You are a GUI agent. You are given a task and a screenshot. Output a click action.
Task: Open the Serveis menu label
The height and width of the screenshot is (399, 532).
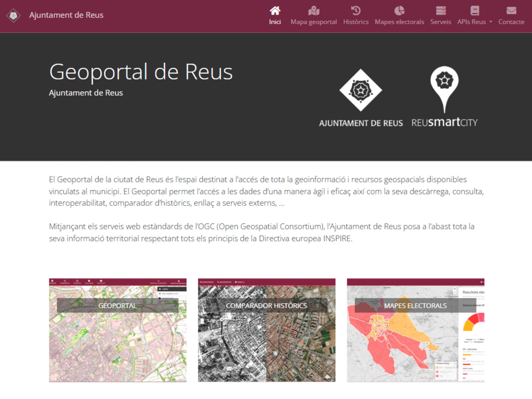(441, 22)
